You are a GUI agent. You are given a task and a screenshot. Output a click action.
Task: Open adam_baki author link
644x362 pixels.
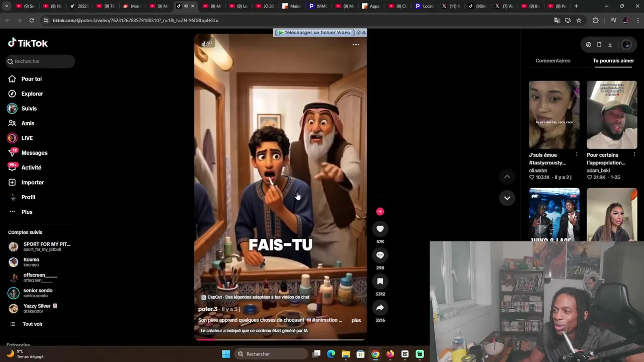point(598,170)
